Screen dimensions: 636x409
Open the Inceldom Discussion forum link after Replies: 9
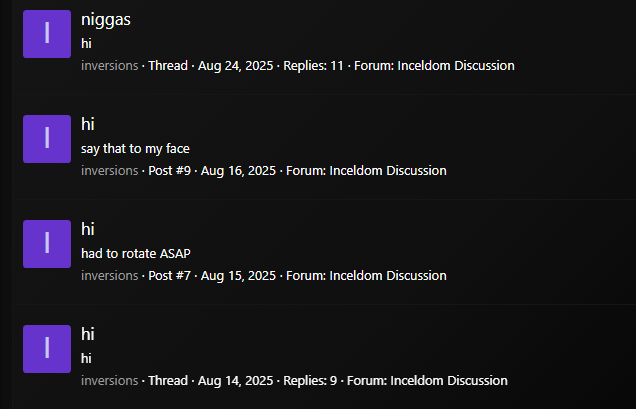coord(449,381)
